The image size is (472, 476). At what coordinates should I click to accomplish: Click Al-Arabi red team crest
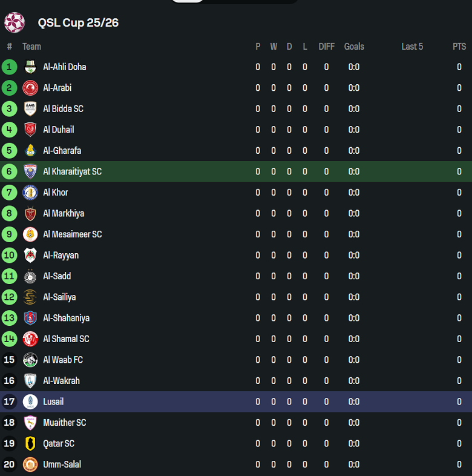point(30,88)
